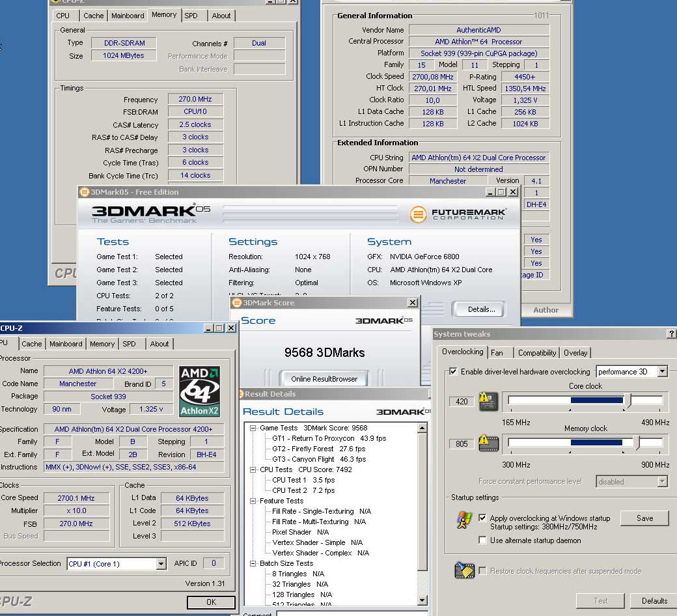Viewport: 677px width, 616px height.
Task: Click the Frequency 270.0 MHz memory value
Action: tap(195, 99)
